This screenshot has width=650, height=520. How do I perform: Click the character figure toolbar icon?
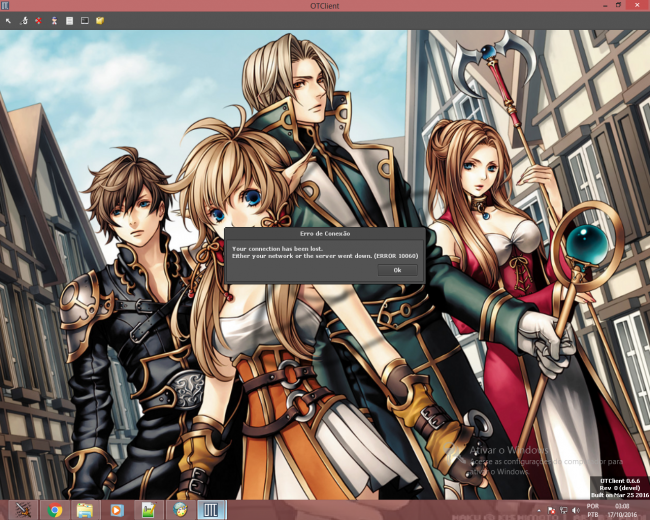[54, 20]
